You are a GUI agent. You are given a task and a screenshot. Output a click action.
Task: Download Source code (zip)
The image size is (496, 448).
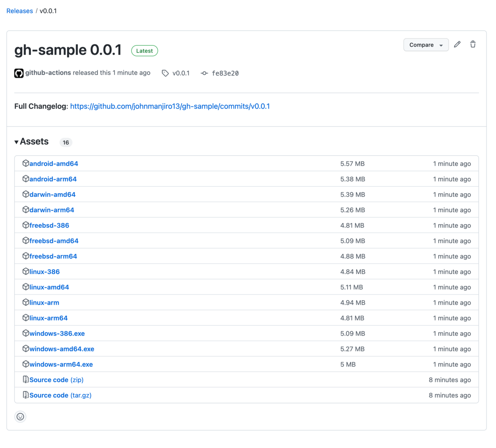[x=57, y=379]
